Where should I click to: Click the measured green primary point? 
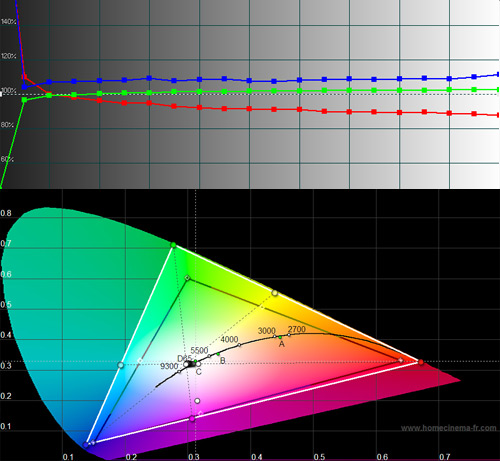pyautogui.click(x=173, y=245)
